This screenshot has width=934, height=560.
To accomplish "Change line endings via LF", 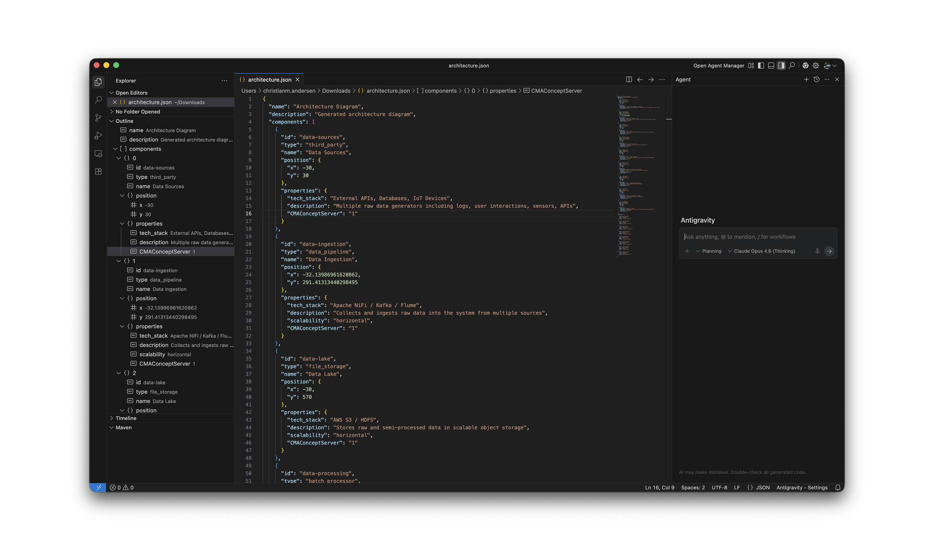I will (x=737, y=487).
